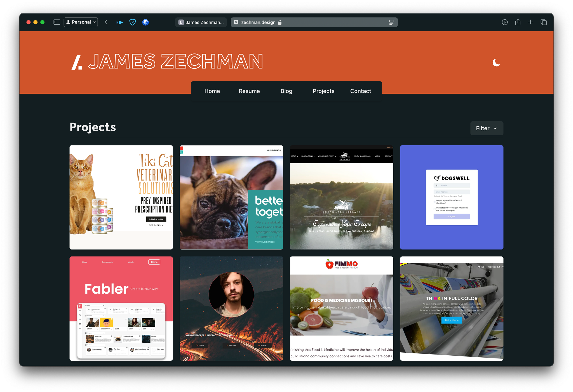Add a new tab with the plus icon
Image resolution: width=573 pixels, height=392 pixels.
[x=530, y=22]
